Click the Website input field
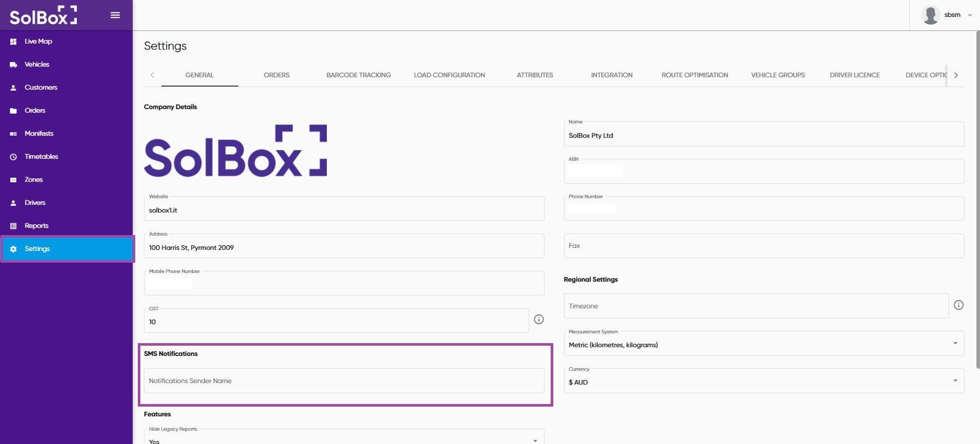Image resolution: width=980 pixels, height=444 pixels. tap(344, 209)
